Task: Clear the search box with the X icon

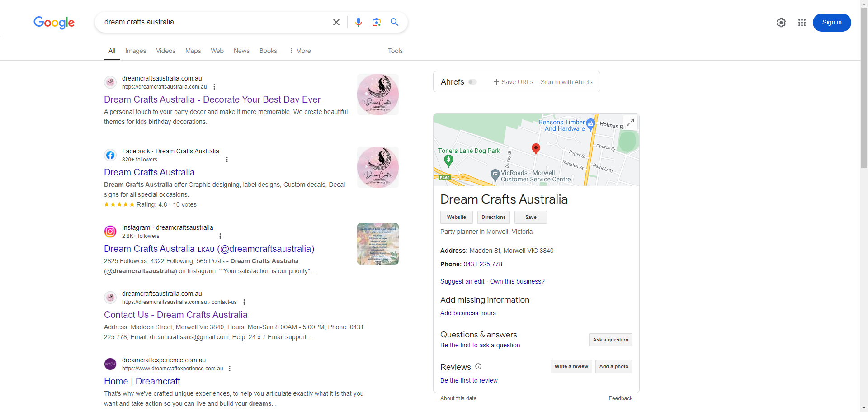Action: pos(336,22)
